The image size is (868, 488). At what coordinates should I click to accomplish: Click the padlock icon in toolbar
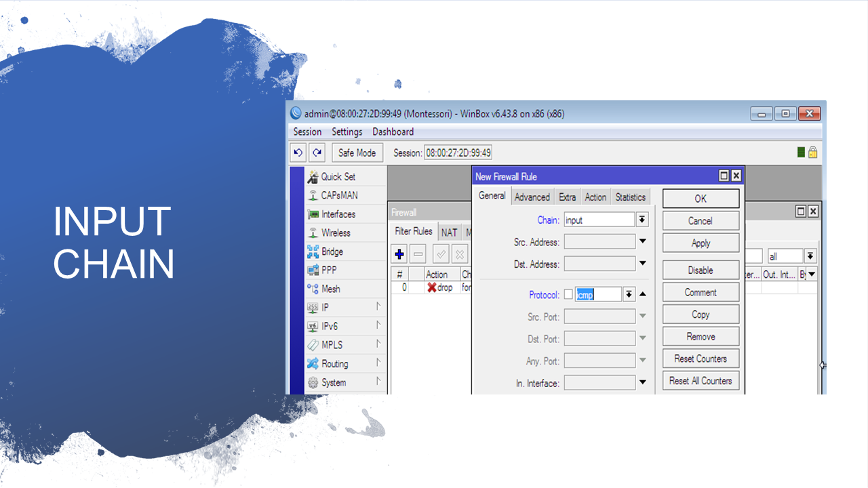(812, 152)
